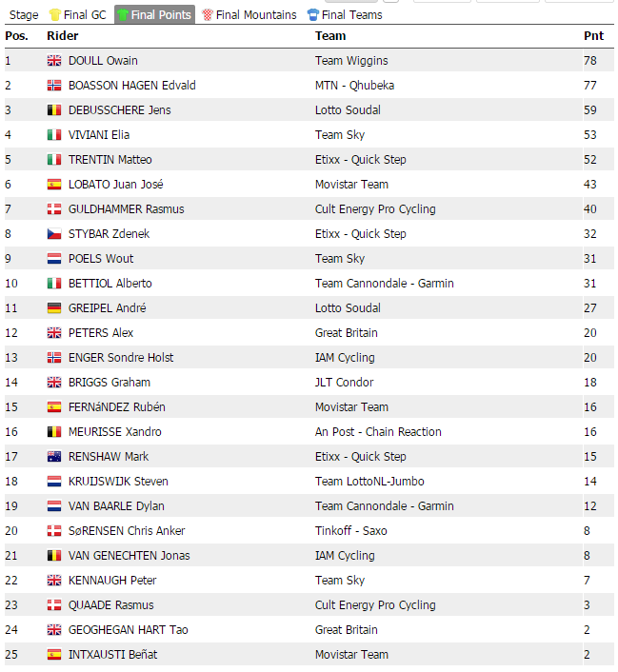Click the yellow jersey icon
Image resolution: width=618 pixels, height=672 pixels.
click(x=54, y=15)
